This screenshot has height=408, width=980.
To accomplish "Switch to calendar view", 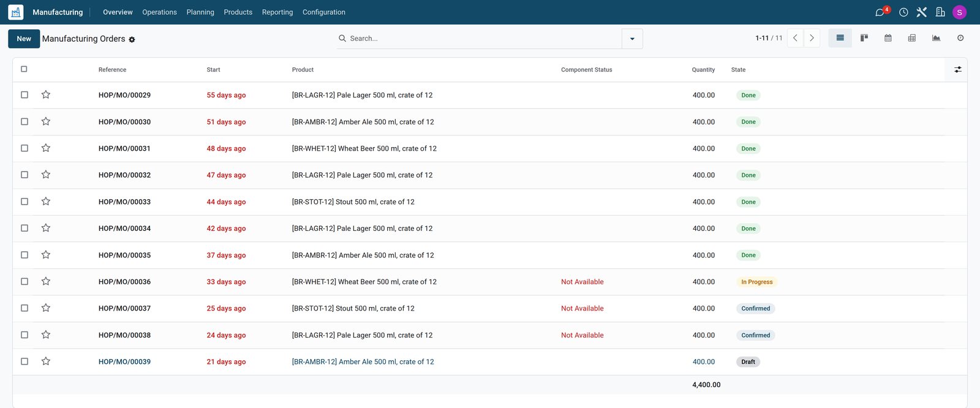I will [888, 38].
